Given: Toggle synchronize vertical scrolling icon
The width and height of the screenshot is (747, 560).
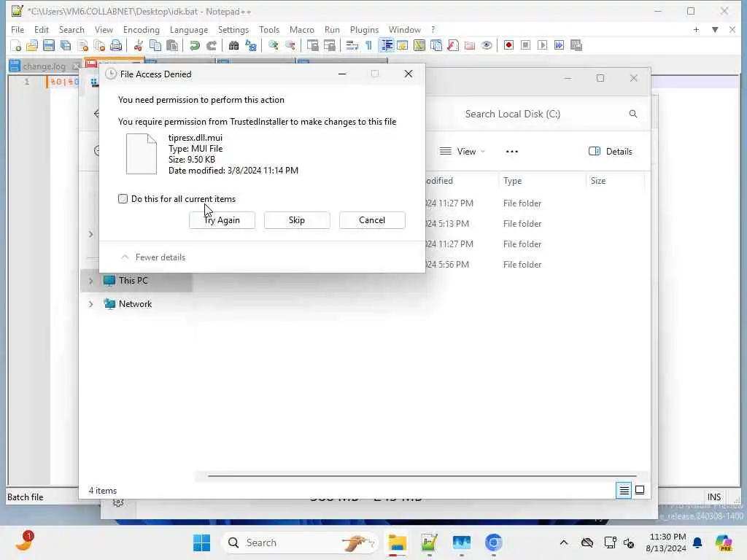Looking at the screenshot, I should (312, 46).
